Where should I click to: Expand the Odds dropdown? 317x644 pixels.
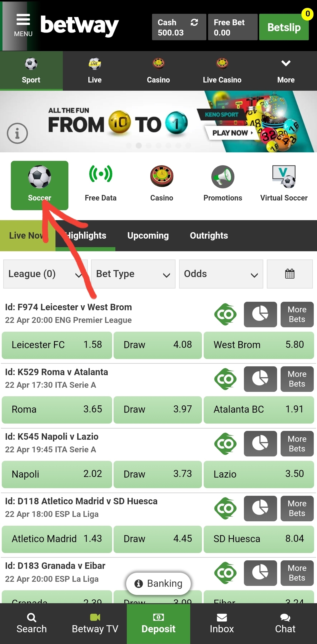[221, 274]
